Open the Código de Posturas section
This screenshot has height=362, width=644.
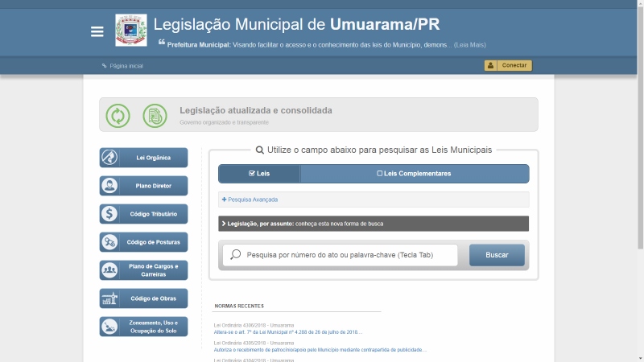(143, 242)
